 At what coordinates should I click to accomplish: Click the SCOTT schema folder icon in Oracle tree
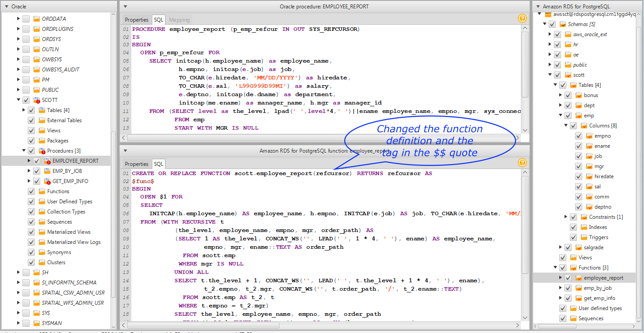coord(37,100)
